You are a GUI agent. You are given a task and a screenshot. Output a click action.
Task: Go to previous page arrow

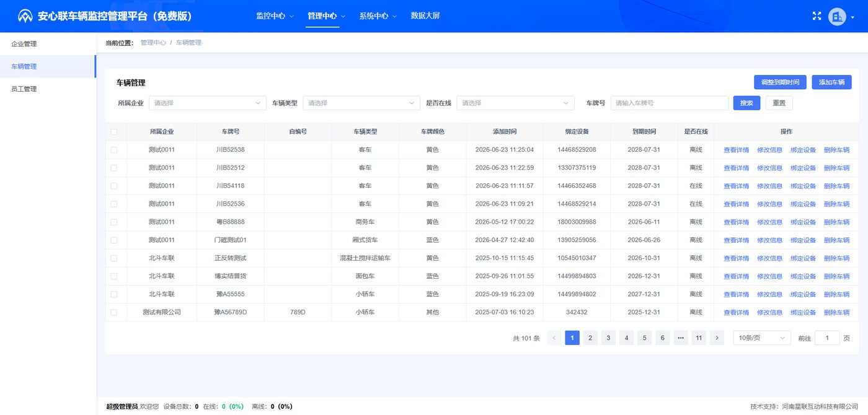(554, 338)
